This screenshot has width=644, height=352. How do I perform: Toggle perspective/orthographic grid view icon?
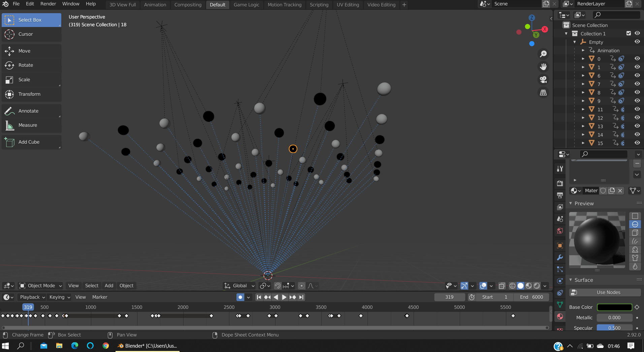543,93
